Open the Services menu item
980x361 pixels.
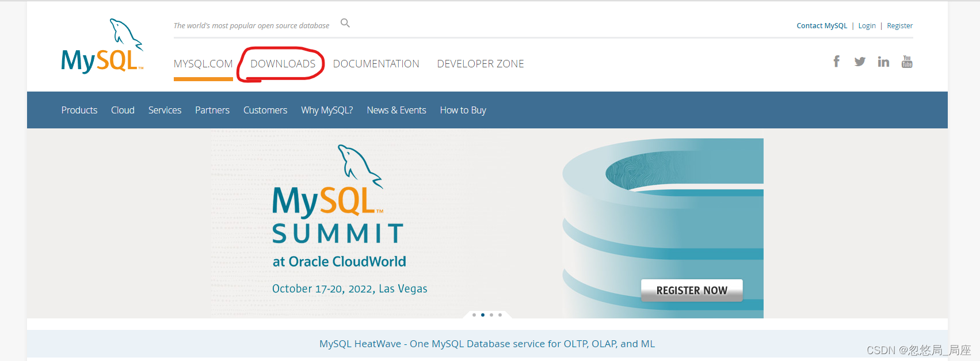pyautogui.click(x=165, y=110)
